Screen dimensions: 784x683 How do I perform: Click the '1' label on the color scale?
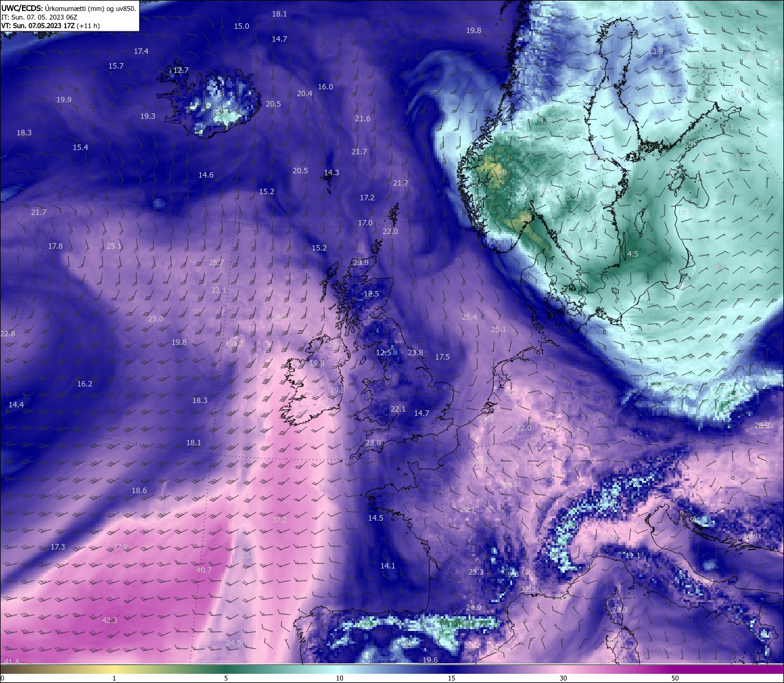point(114,678)
